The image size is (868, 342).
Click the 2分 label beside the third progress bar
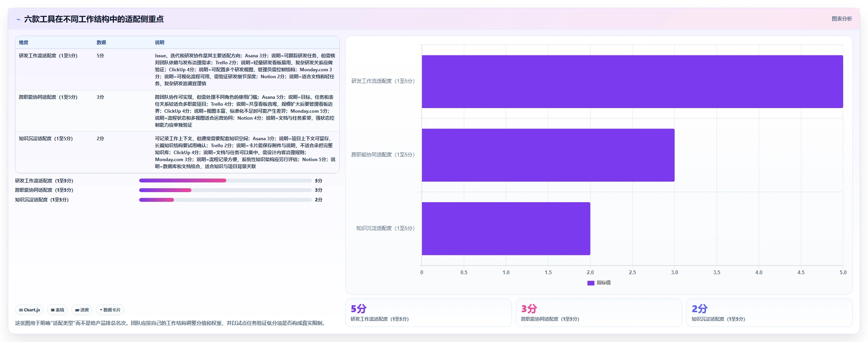point(319,200)
